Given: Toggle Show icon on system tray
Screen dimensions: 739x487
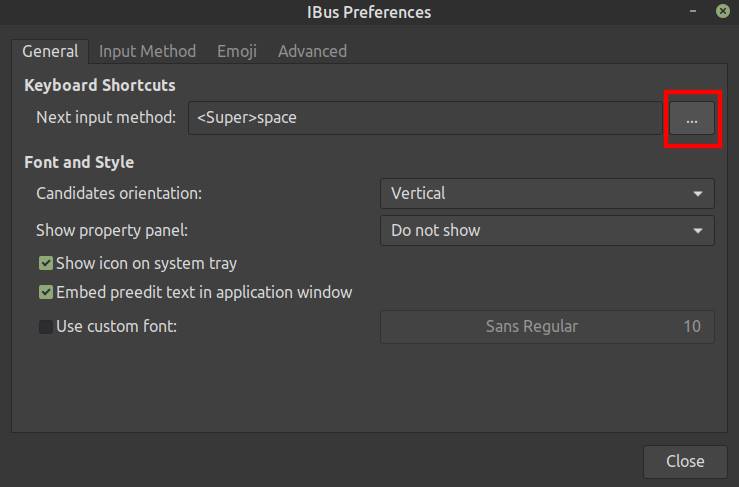Looking at the screenshot, I should [46, 264].
